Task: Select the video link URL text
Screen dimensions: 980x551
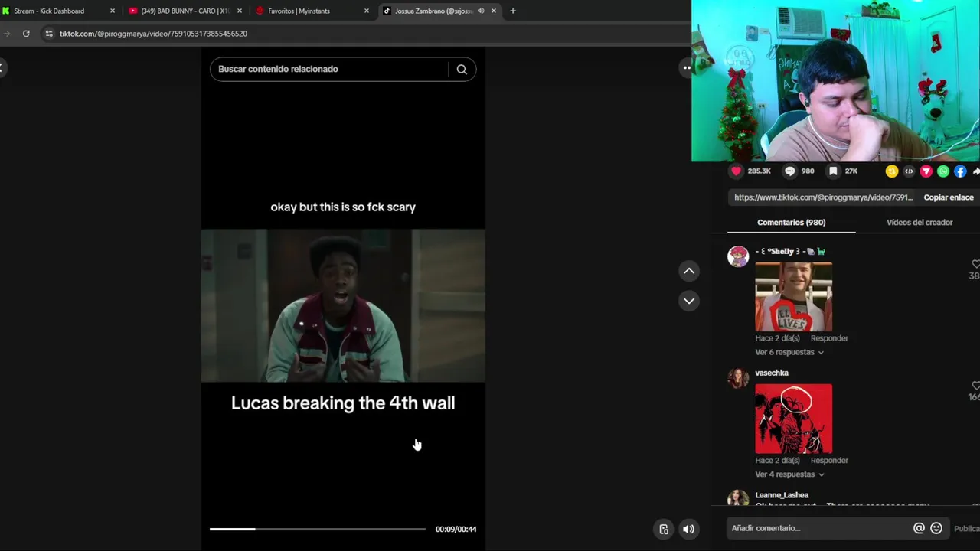Action: tap(823, 197)
